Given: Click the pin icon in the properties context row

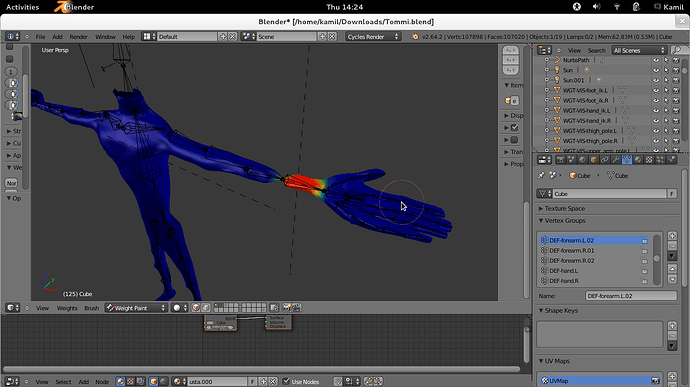Looking at the screenshot, I should click(541, 175).
